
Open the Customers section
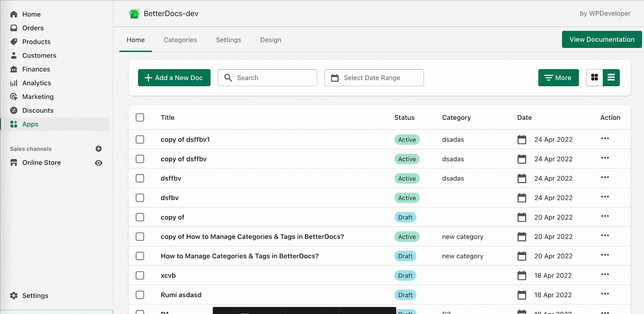click(x=39, y=55)
